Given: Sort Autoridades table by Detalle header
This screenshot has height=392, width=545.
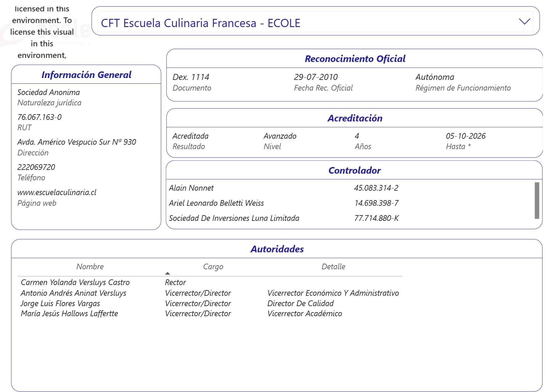Looking at the screenshot, I should click(x=333, y=266).
